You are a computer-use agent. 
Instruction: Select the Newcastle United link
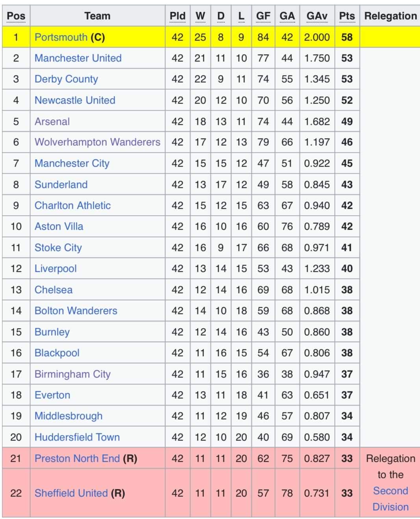point(75,100)
